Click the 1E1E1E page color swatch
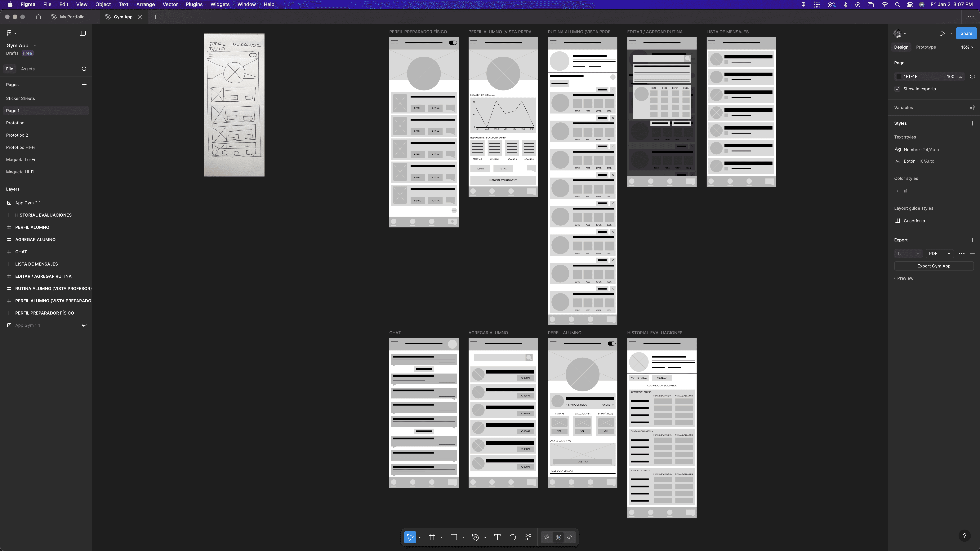This screenshot has height=551, width=980. click(899, 77)
